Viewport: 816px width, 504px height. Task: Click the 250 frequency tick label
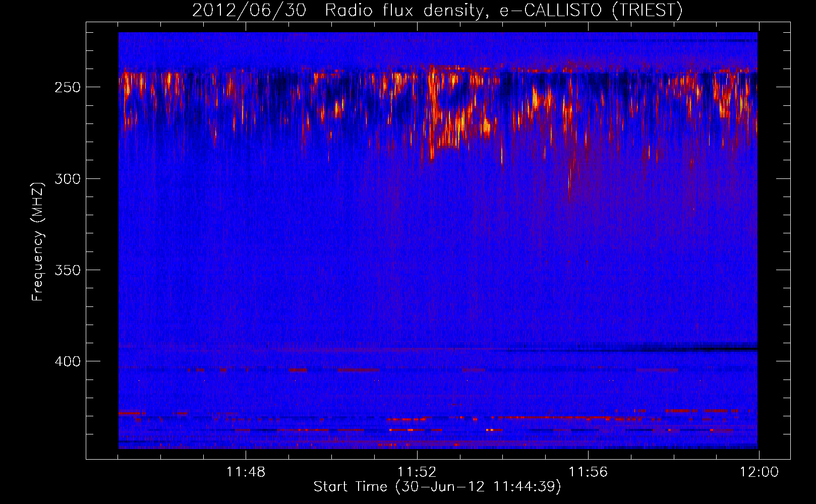coord(68,87)
